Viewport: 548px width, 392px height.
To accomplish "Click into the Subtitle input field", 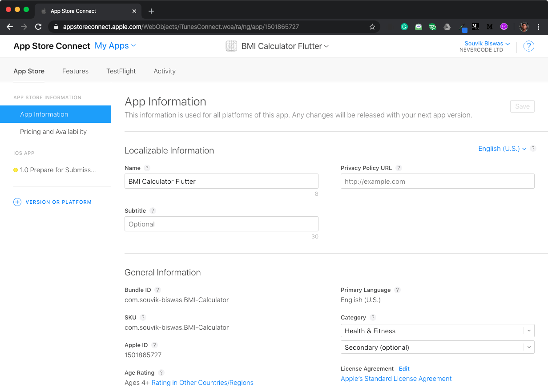I will pos(222,224).
